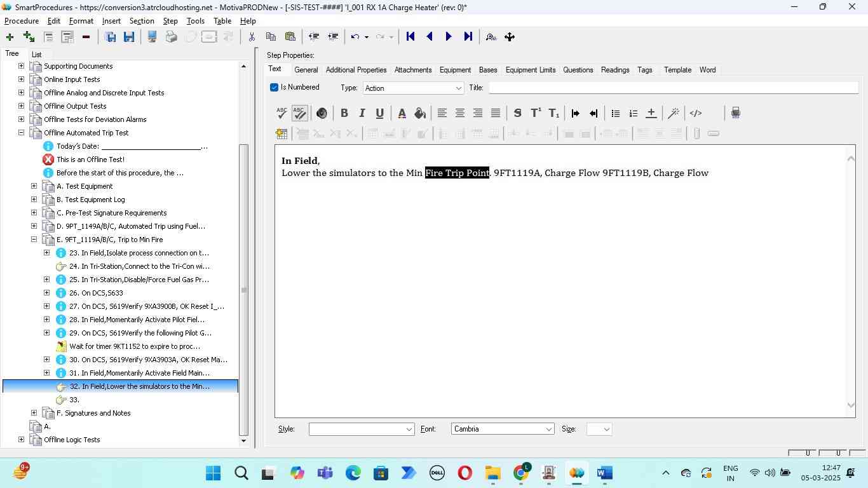Collapse E. 9FT_1119A/B/C Trip to Min Fire
The height and width of the screenshot is (488, 868).
point(34,240)
